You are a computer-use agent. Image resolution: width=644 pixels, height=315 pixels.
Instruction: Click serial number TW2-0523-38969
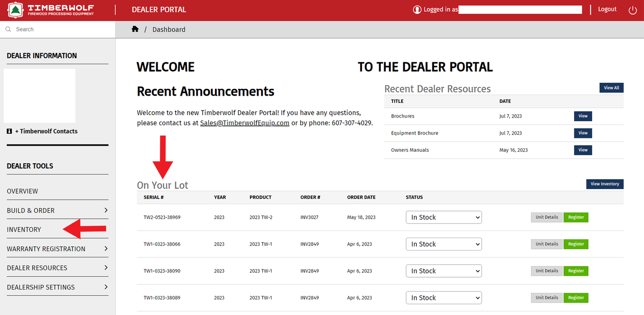pos(162,217)
